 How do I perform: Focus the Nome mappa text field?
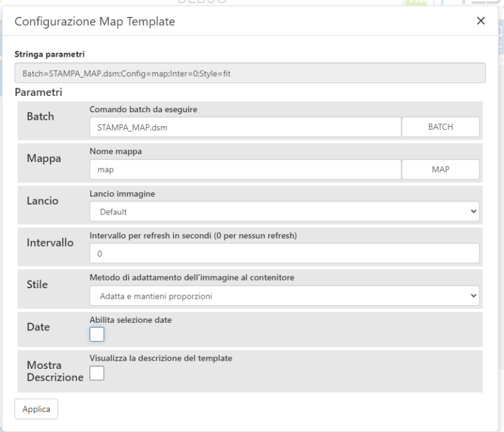(x=245, y=169)
